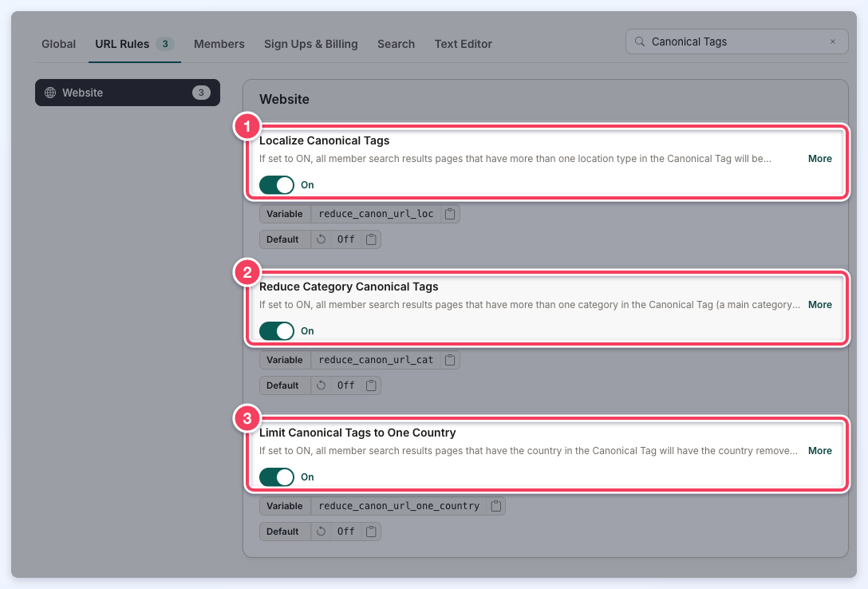
Task: Click the reduce_canon_url_cat variable text
Action: click(376, 360)
